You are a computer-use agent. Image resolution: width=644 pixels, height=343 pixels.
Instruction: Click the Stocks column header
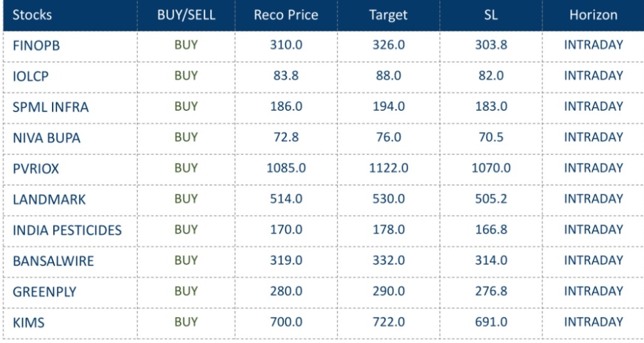tap(32, 15)
